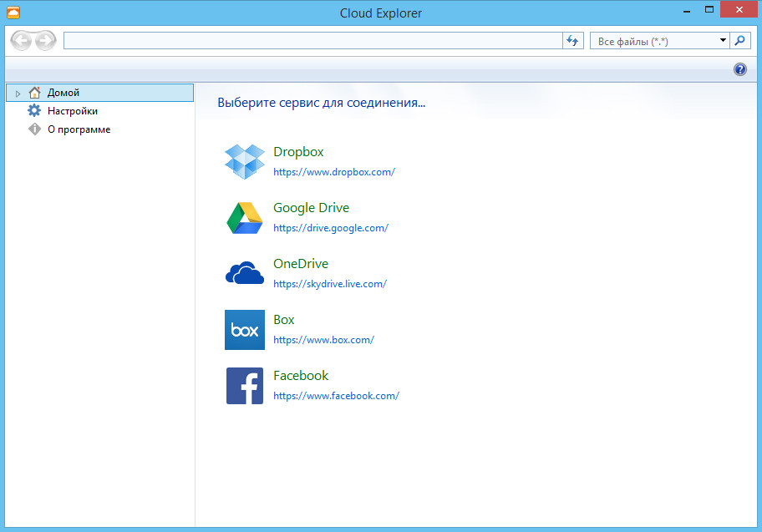Image resolution: width=762 pixels, height=532 pixels.
Task: Open the https://www.box.com/ link
Action: pyautogui.click(x=323, y=340)
